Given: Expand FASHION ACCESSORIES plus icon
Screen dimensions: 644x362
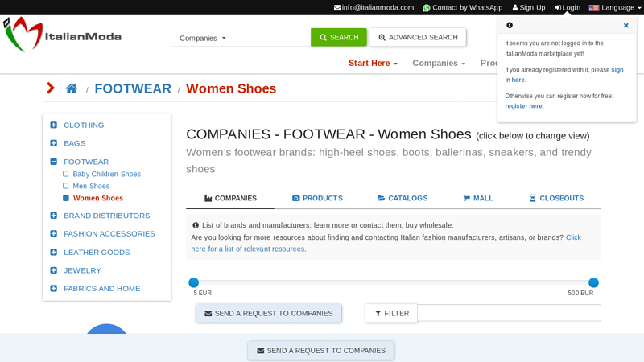Looking at the screenshot, I should click(x=53, y=233).
